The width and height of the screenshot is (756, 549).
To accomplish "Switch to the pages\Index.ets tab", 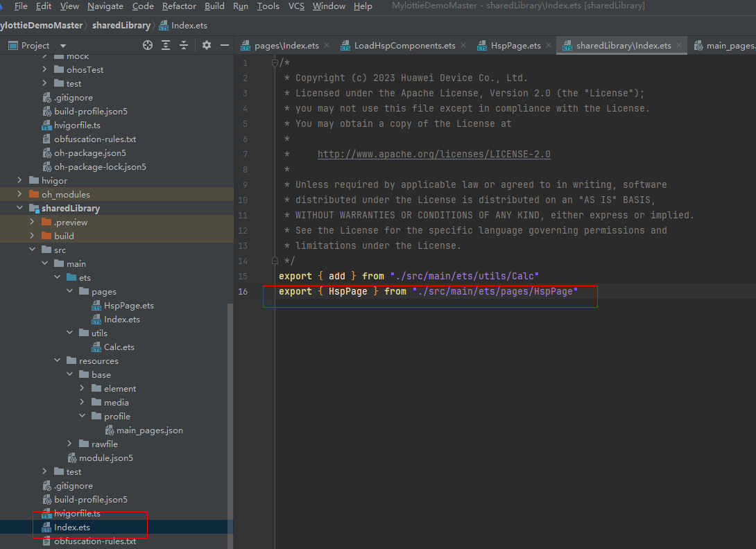I will click(x=286, y=46).
